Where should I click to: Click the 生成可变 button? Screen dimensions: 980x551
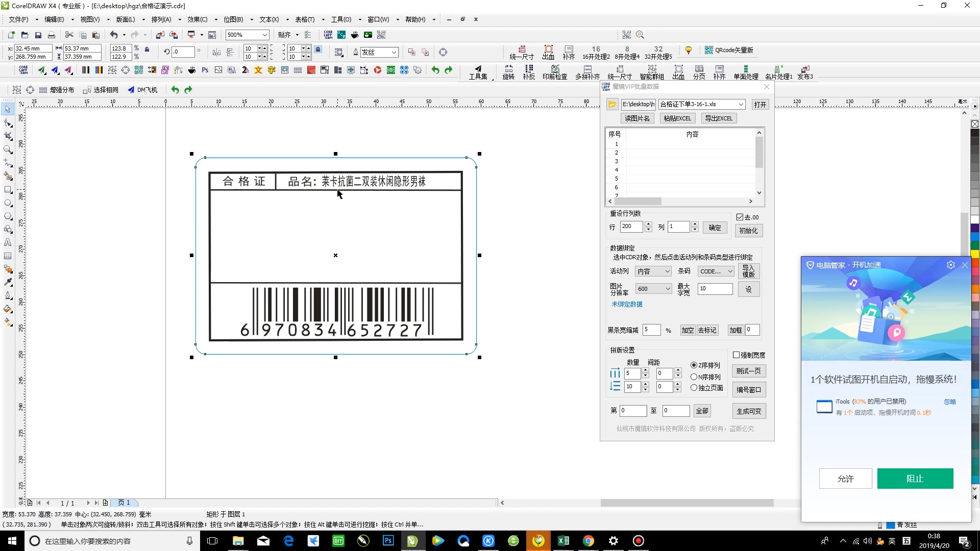[x=748, y=411]
